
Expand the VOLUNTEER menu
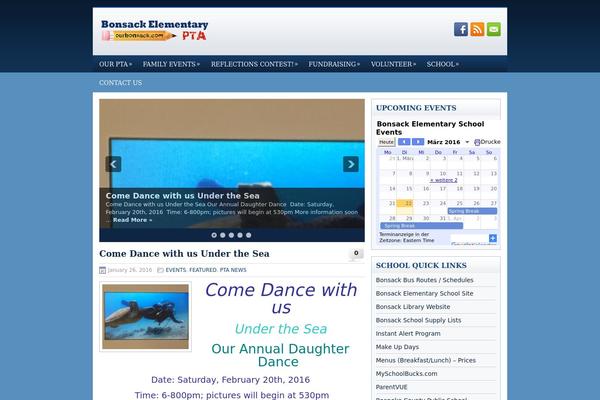(x=393, y=64)
